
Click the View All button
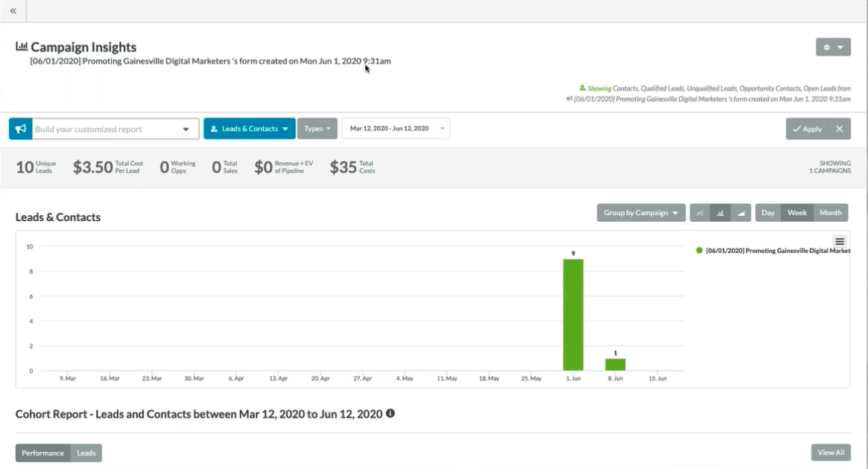point(831,453)
